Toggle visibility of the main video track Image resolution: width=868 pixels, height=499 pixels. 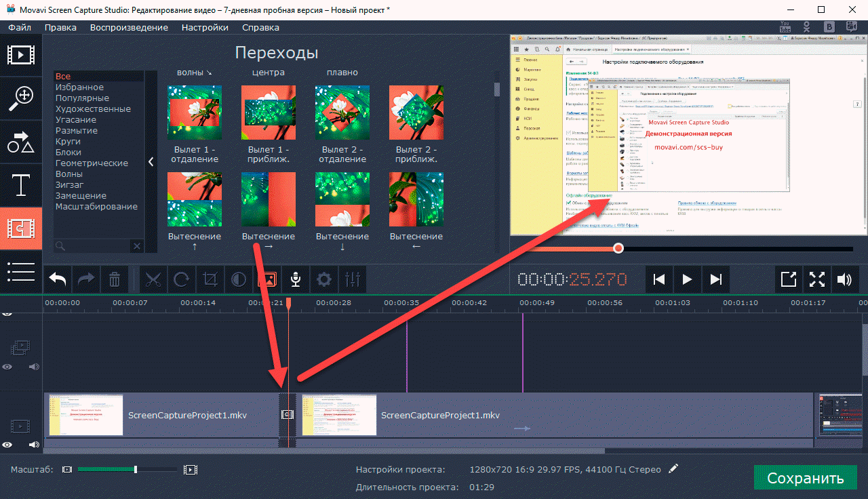[x=7, y=445]
